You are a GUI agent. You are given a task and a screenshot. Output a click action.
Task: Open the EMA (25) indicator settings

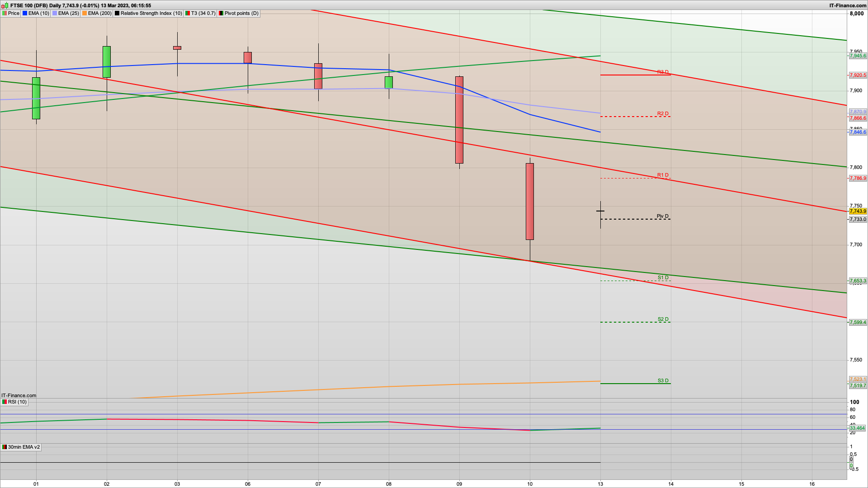(68, 13)
